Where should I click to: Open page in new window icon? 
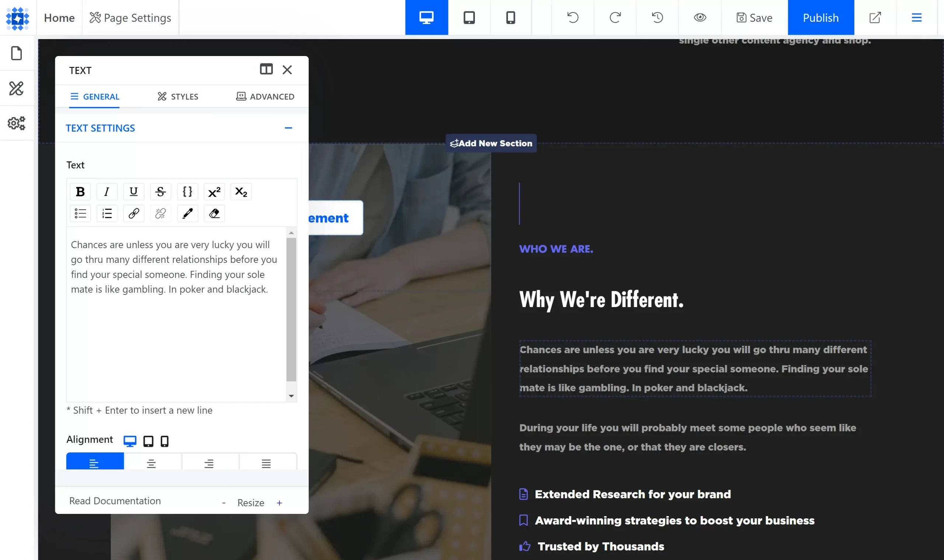(875, 17)
